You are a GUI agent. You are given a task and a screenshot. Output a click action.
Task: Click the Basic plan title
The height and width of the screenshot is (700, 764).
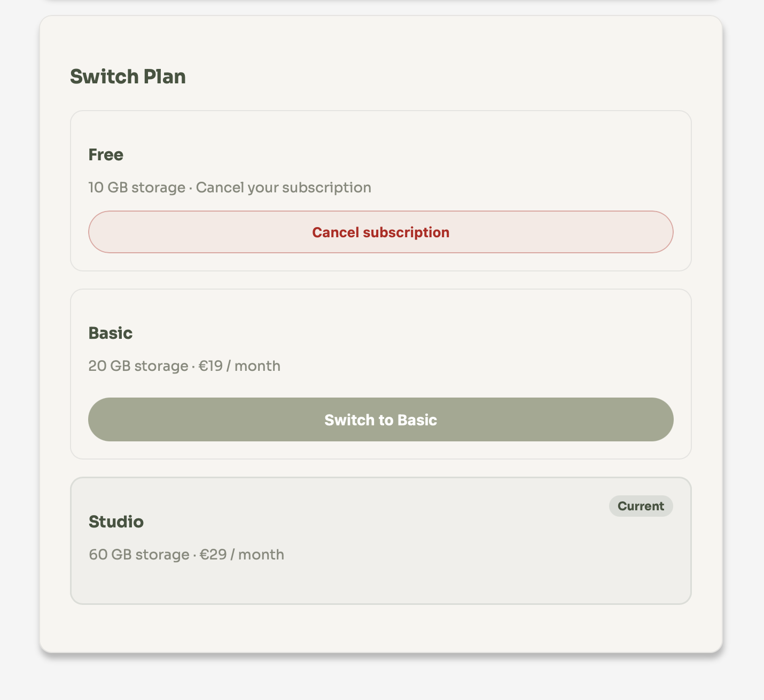point(110,333)
